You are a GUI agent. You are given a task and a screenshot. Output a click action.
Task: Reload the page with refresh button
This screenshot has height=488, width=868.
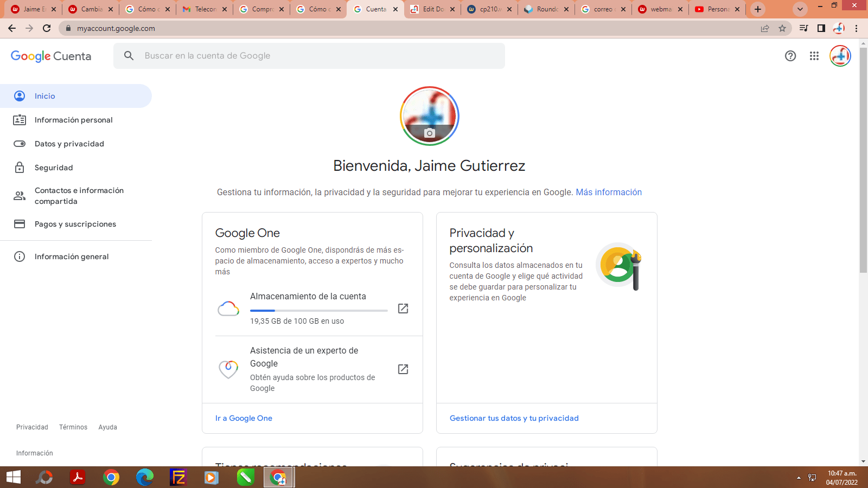pyautogui.click(x=47, y=28)
